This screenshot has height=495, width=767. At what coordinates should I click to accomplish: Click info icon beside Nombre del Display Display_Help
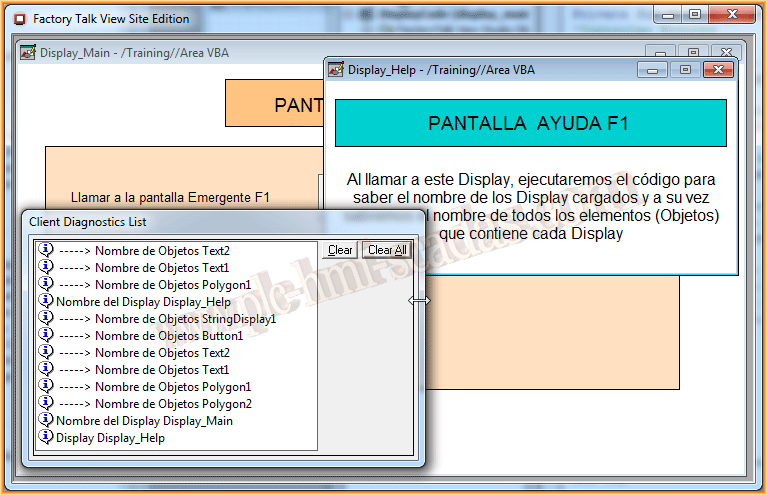[x=46, y=301]
